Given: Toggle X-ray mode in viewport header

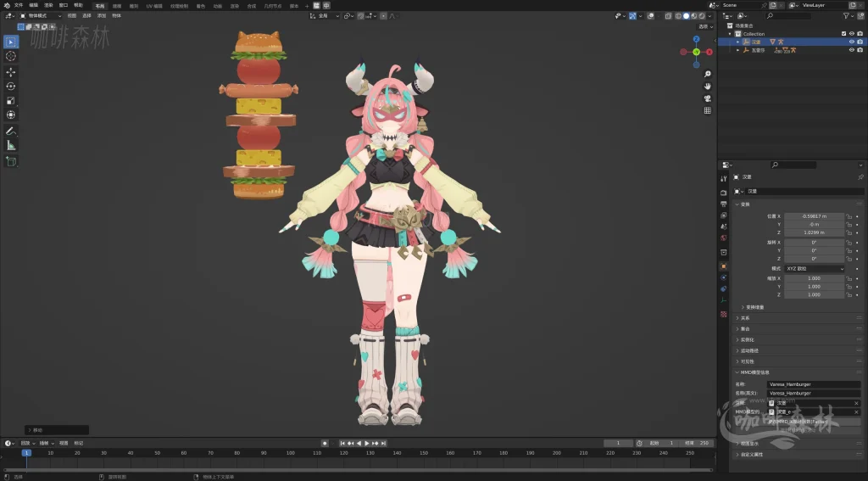Looking at the screenshot, I should (669, 16).
